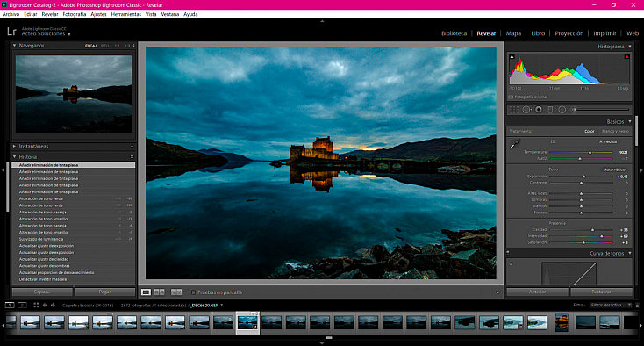Select the Radial Filter tool icon
Image resolution: width=644 pixels, height=346 pixels.
(x=562, y=109)
